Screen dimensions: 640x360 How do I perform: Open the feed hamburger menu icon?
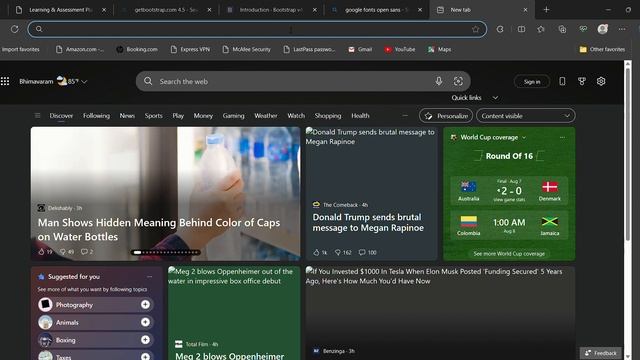37,116
